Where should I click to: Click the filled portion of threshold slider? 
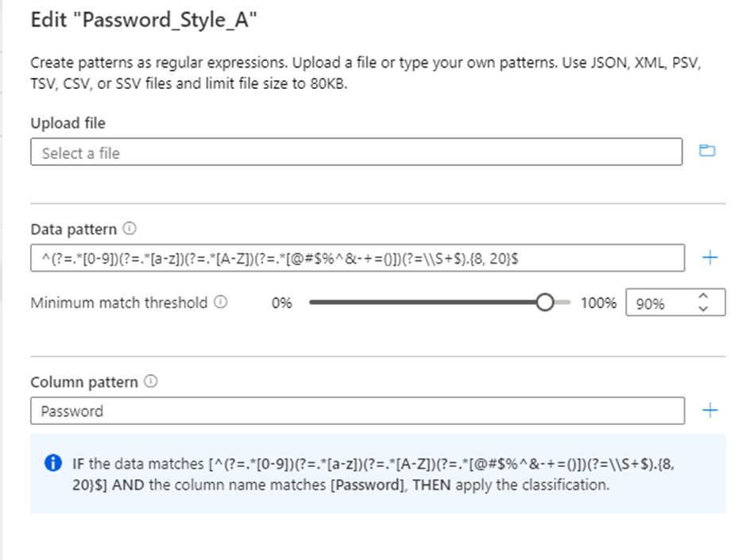click(x=421, y=303)
